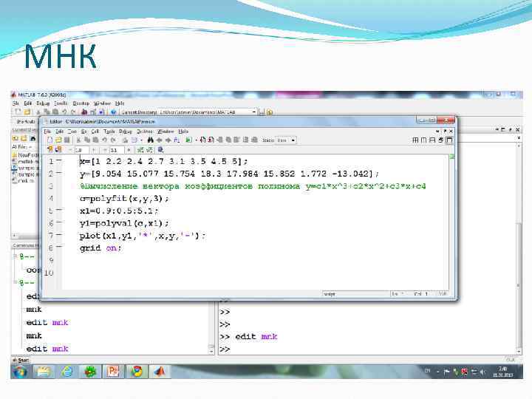Click go-up-one-level folder icon beside directory path
Image resolution: width=532 pixels, height=399 pixels.
[270, 112]
